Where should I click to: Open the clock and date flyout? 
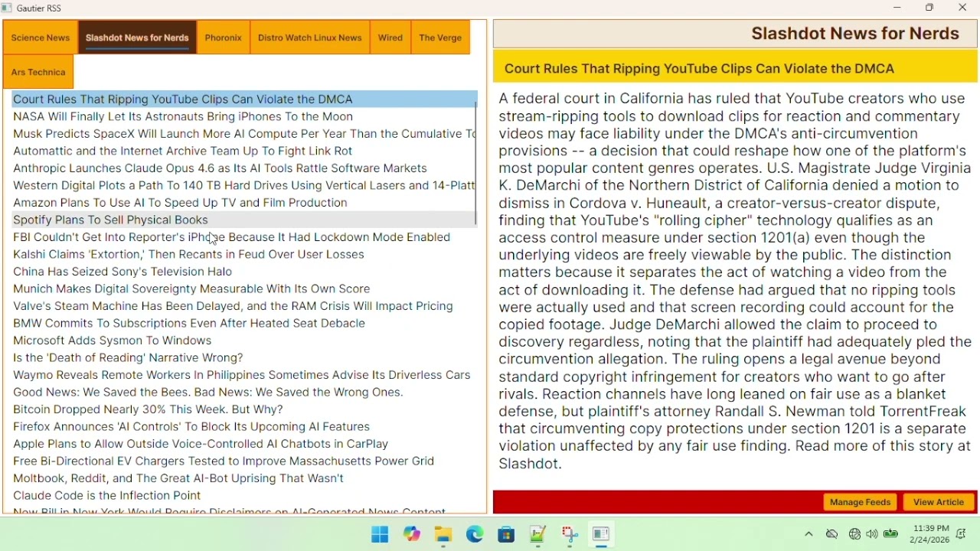click(x=930, y=534)
